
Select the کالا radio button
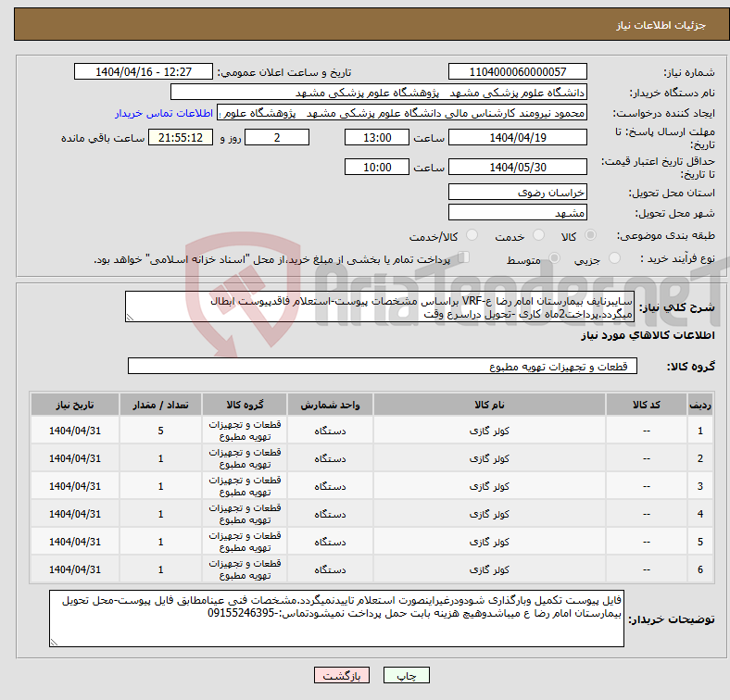coord(590,235)
